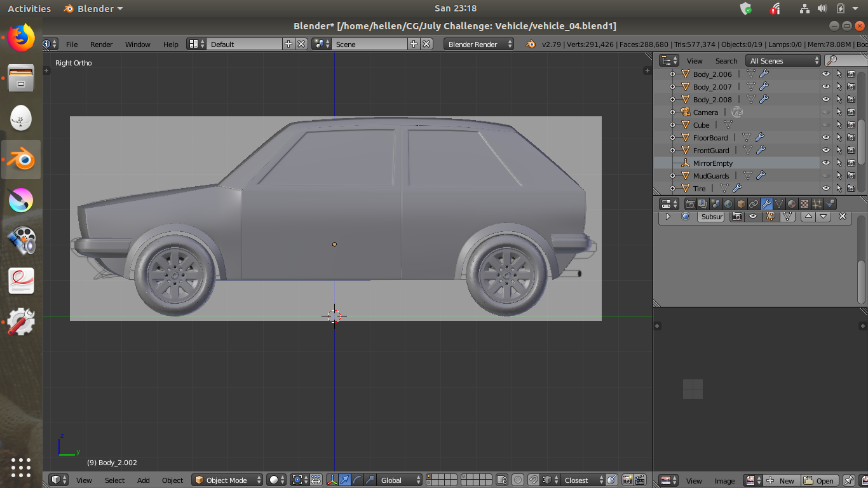Image resolution: width=868 pixels, height=488 pixels.
Task: Toggle visibility eye for FloorBoard
Action: (826, 138)
